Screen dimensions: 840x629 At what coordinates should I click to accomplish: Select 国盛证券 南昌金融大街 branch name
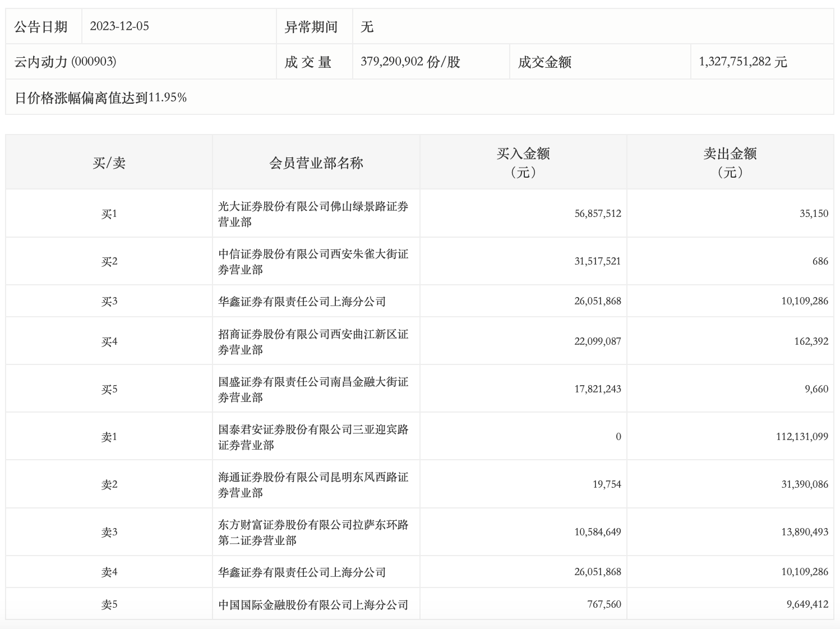313,389
